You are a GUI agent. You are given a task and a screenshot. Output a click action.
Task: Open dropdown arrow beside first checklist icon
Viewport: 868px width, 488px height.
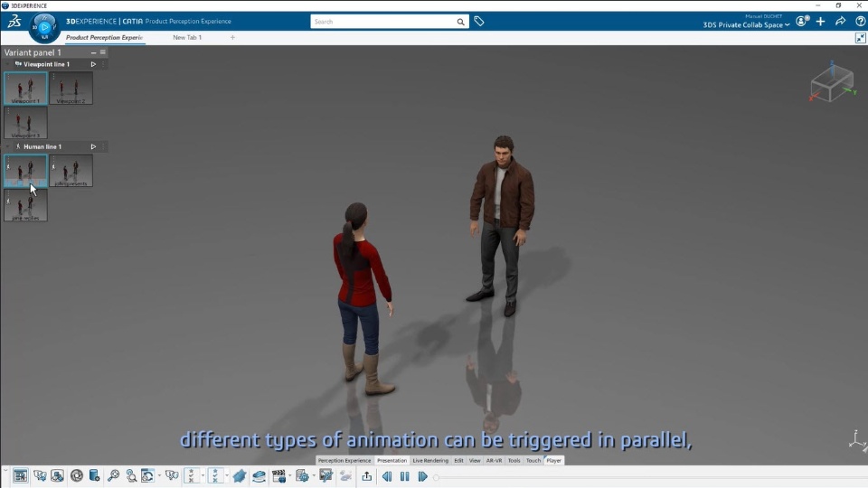pos(203,476)
